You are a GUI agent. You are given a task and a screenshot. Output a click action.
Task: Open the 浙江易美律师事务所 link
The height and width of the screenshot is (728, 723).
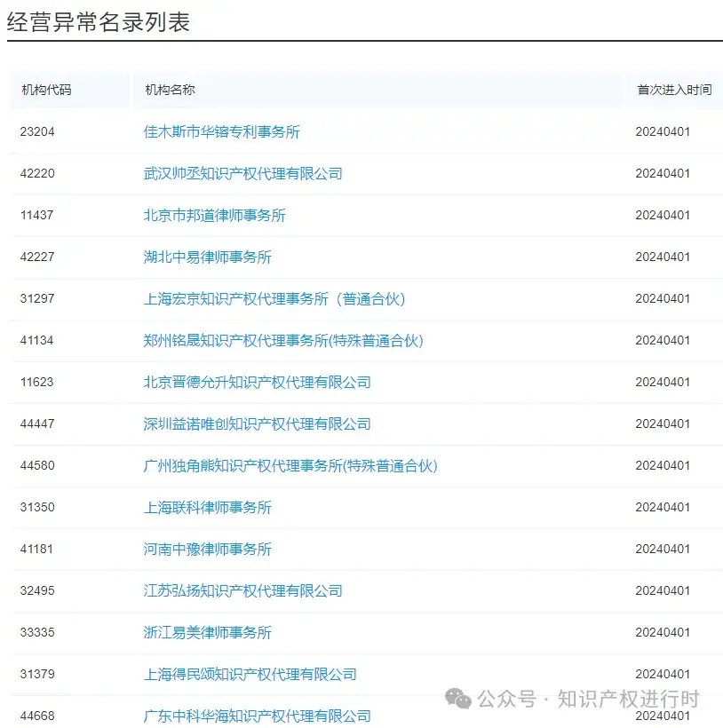pyautogui.click(x=208, y=633)
